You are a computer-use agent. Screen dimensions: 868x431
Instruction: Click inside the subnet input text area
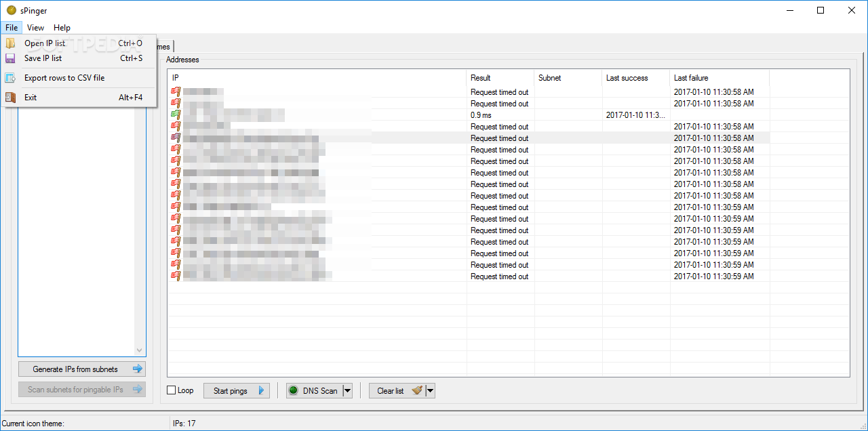tap(76, 230)
